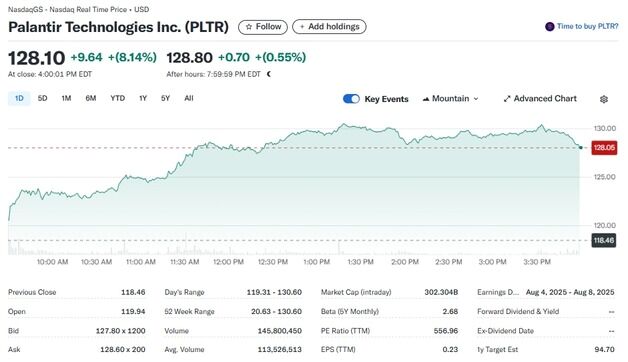Screen dimensions: 628x362
Task: Choose the YTD range tab
Action: pyautogui.click(x=118, y=99)
